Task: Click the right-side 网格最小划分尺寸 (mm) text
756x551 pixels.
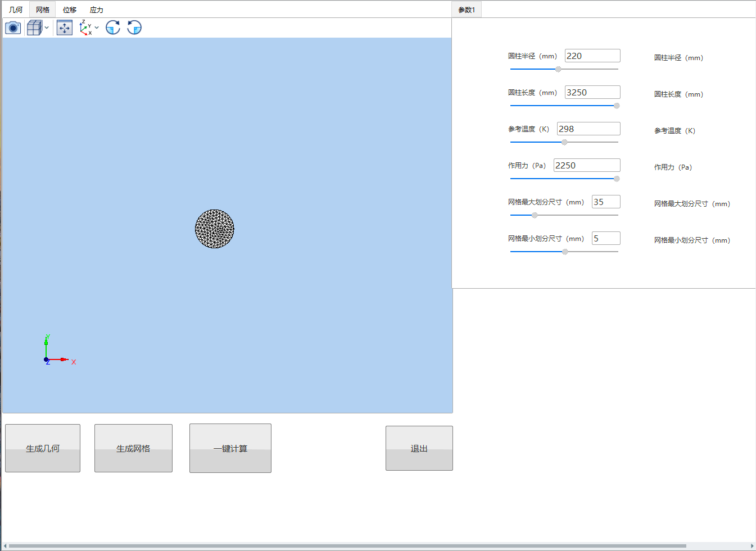Action: coord(692,240)
